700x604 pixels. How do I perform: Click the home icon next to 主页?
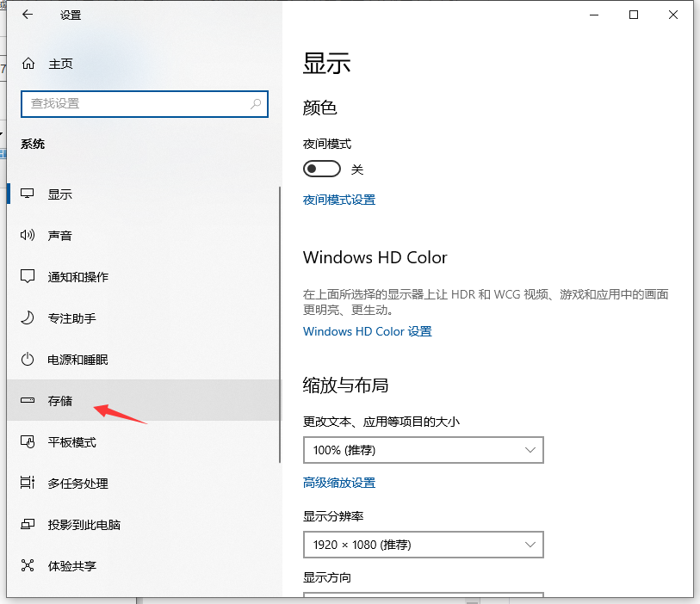coord(28,64)
